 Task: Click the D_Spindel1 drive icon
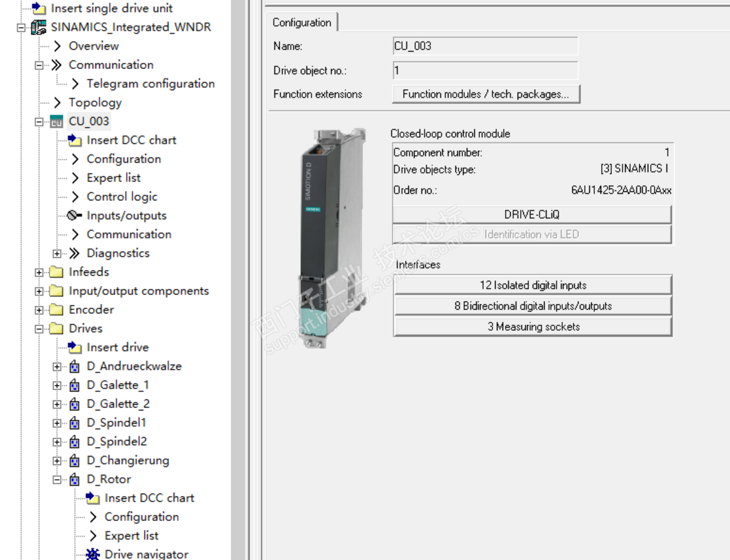75,423
